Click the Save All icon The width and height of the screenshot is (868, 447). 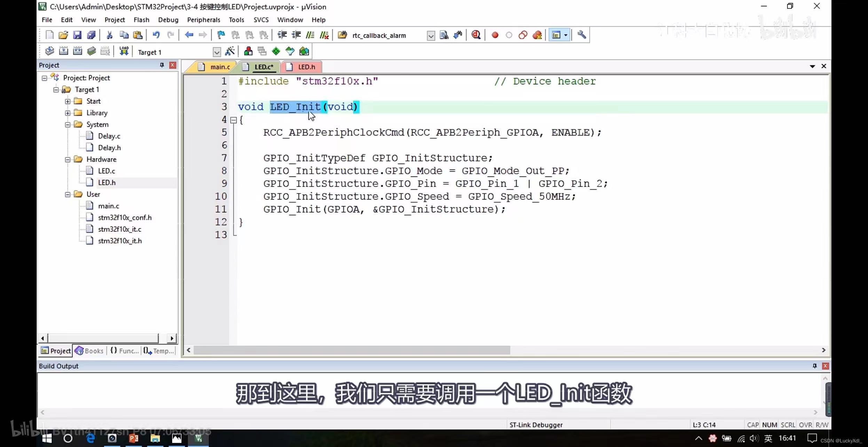click(x=91, y=35)
